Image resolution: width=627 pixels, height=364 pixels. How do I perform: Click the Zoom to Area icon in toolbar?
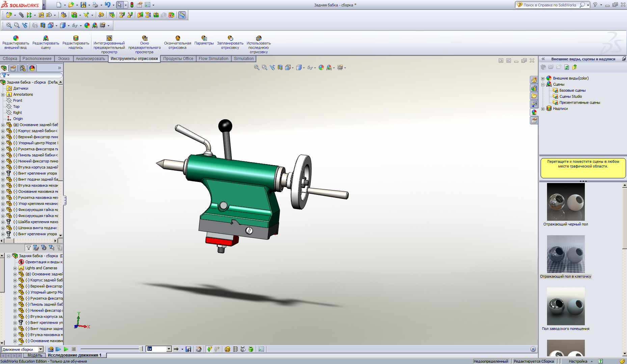pos(17,25)
